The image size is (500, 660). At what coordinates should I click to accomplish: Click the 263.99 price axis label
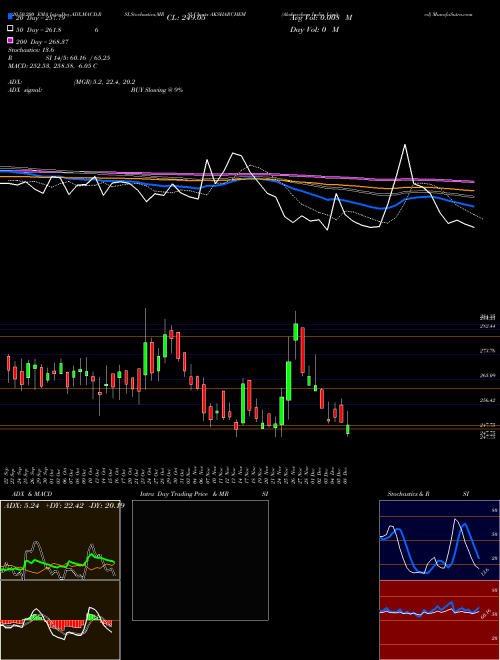point(489,375)
